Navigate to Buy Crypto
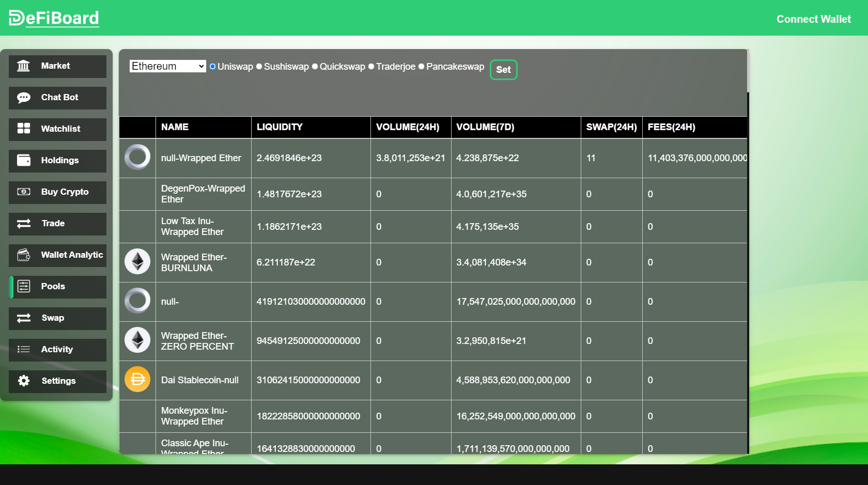The height and width of the screenshot is (485, 868). coord(57,193)
